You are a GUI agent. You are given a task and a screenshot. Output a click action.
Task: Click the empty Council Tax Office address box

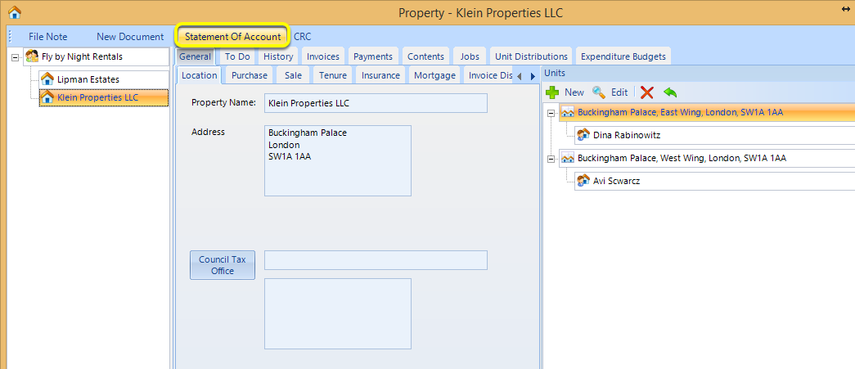pyautogui.click(x=338, y=313)
